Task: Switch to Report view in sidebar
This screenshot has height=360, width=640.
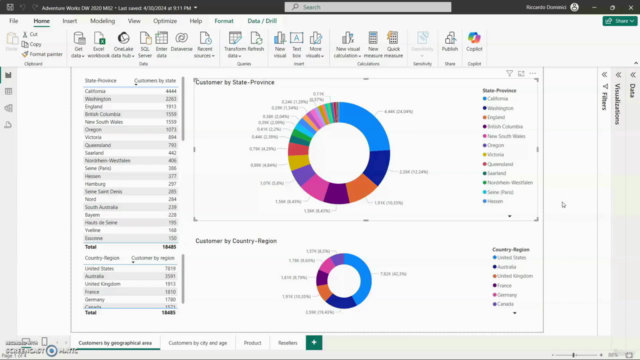Action: pyautogui.click(x=8, y=75)
